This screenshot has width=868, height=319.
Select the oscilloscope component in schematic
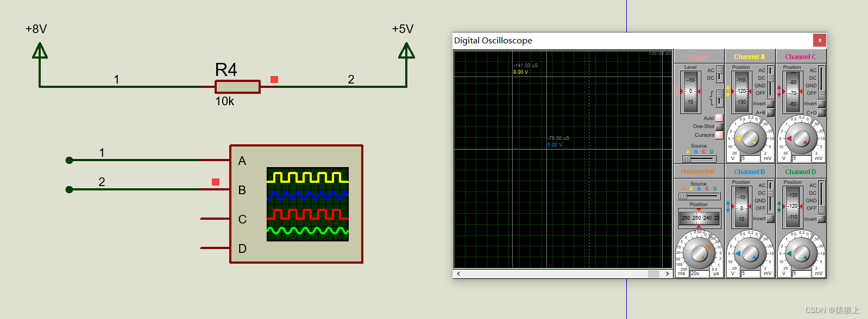click(296, 204)
